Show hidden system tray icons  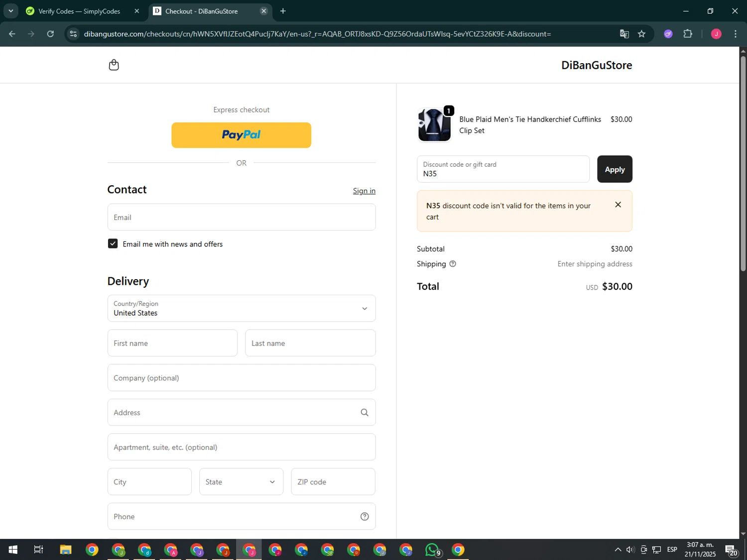click(x=618, y=550)
